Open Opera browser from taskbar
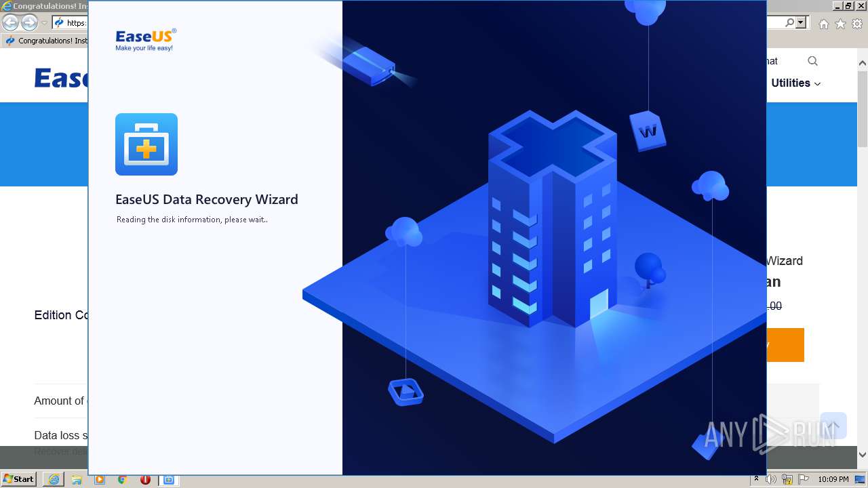This screenshot has height=488, width=868. coord(145,479)
